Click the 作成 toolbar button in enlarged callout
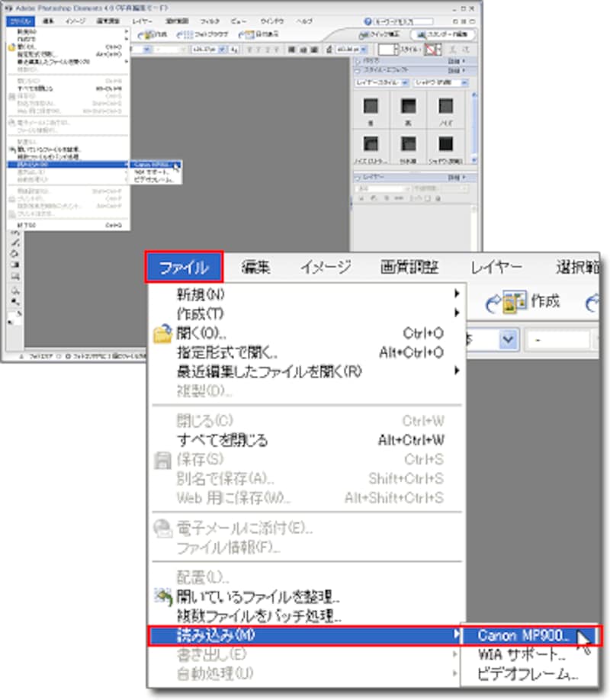The width and height of the screenshot is (610, 700). (x=522, y=302)
